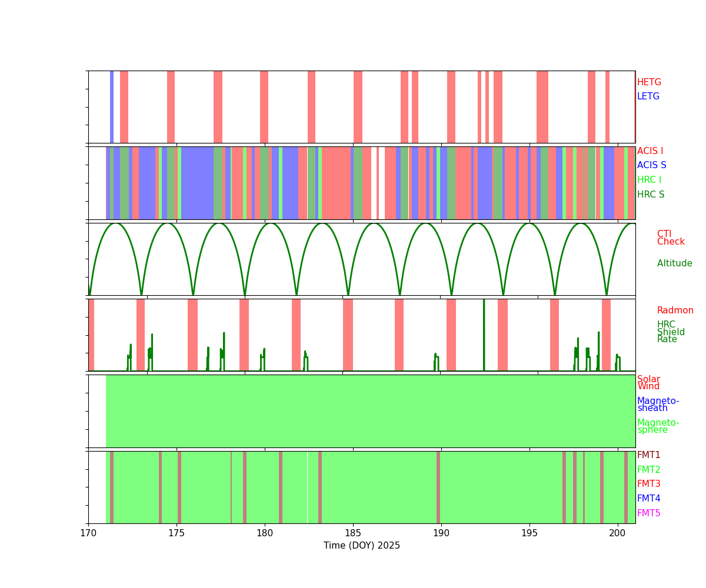Click the x-axis title Time (DOY) 2025
This screenshot has width=706, height=588.
(x=362, y=546)
